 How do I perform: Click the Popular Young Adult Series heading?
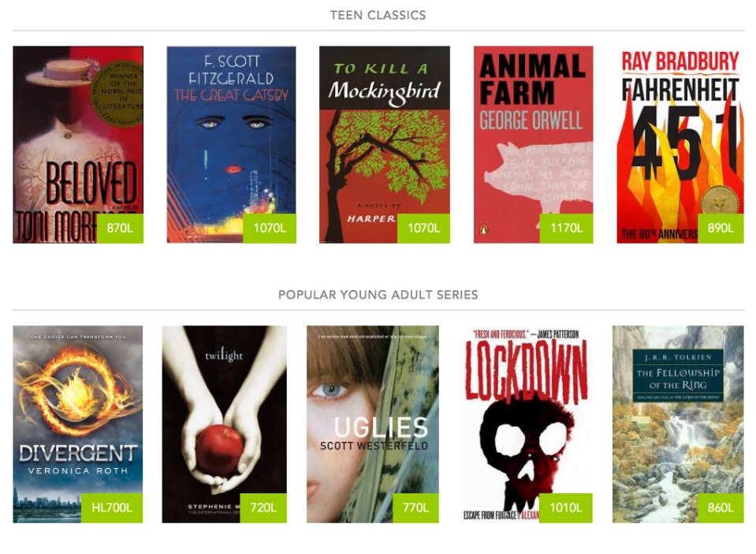click(x=378, y=295)
